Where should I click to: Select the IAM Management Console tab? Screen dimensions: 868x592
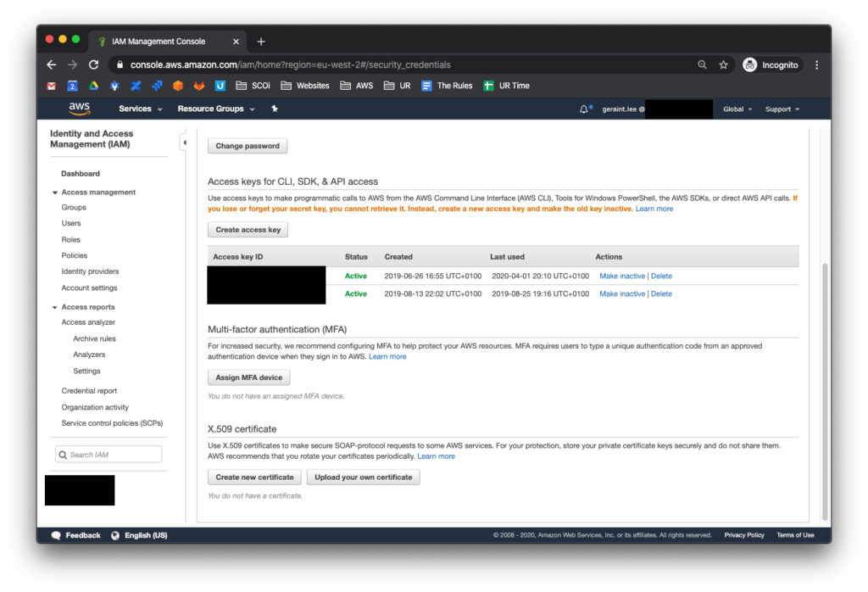166,42
